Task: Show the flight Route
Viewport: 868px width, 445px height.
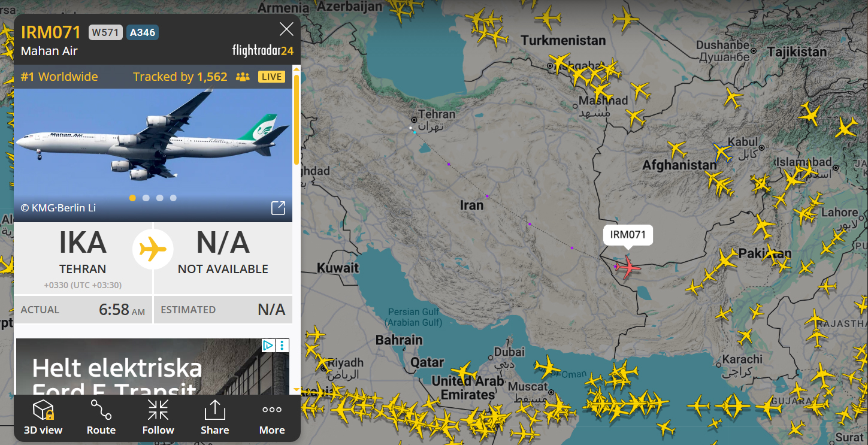Action: pos(101,417)
